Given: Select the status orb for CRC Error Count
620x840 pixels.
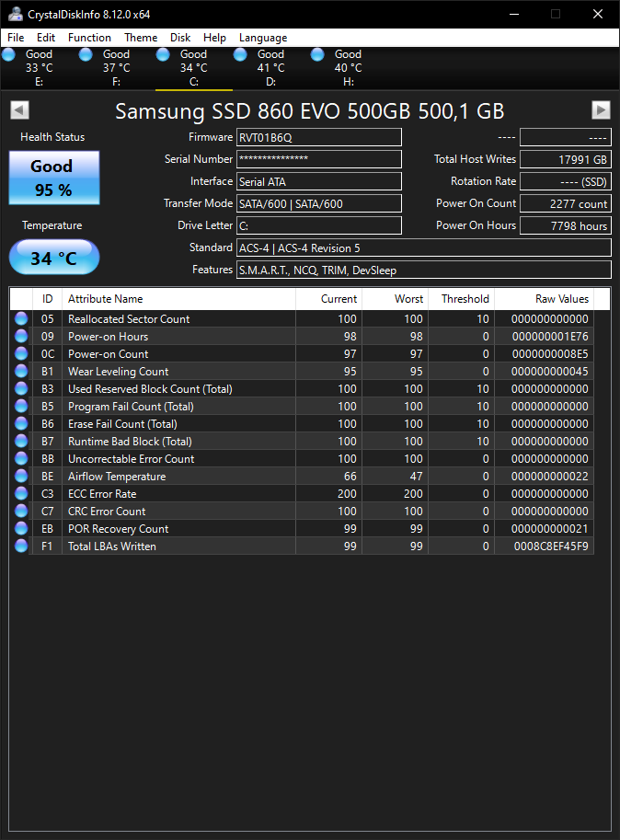Looking at the screenshot, I should coord(21,511).
